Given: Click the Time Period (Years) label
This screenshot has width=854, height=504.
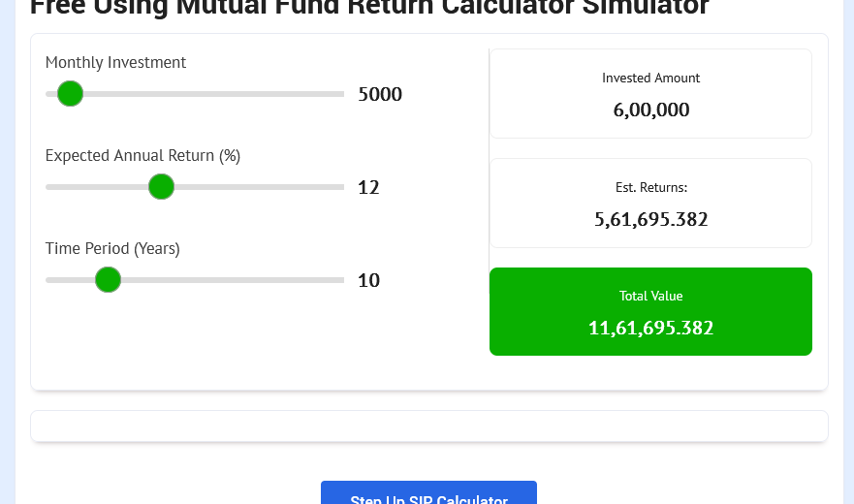Looking at the screenshot, I should click(112, 248).
